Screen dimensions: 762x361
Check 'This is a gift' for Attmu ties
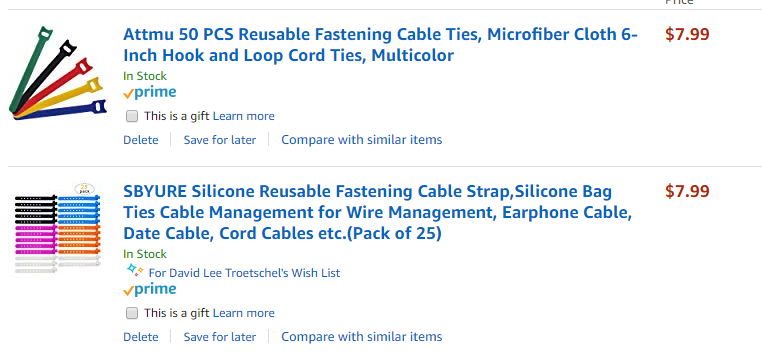(132, 116)
